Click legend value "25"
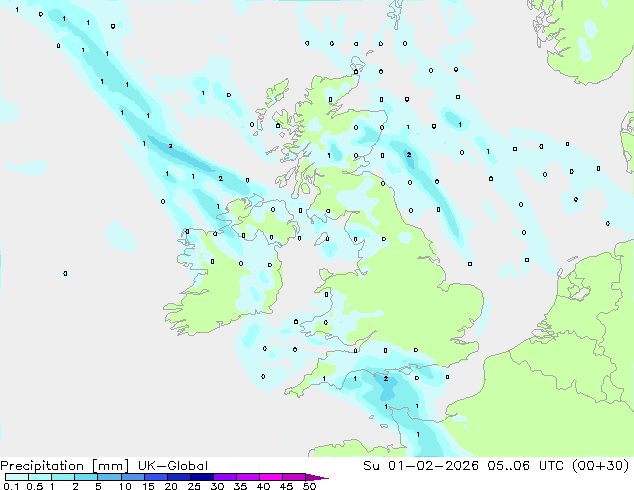Screen dimensions: 634x490 click(194, 486)
